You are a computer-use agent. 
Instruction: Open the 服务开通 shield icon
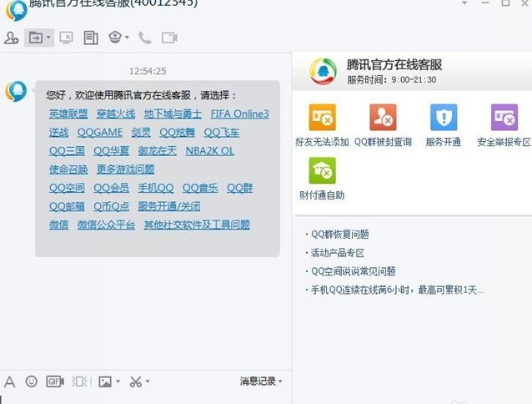tap(444, 118)
